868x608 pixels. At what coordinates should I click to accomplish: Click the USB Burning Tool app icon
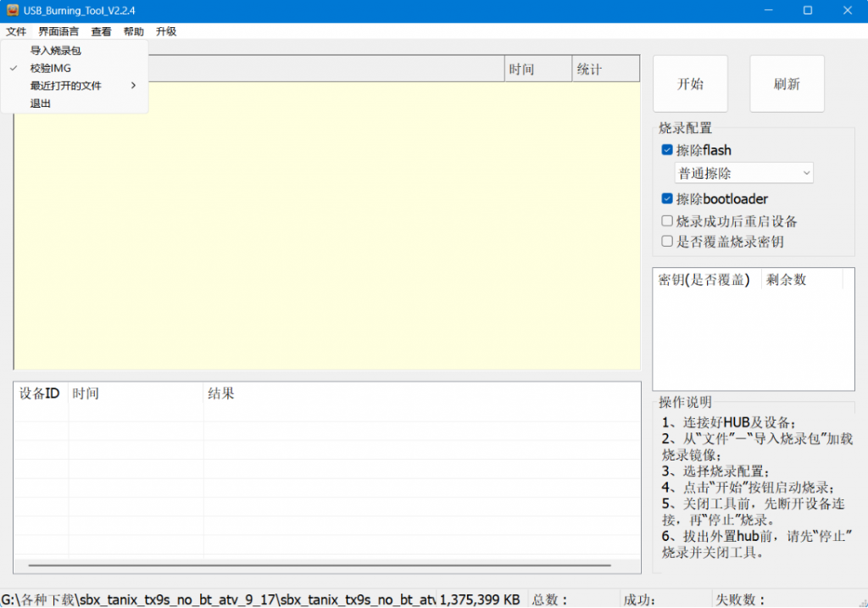(13, 10)
